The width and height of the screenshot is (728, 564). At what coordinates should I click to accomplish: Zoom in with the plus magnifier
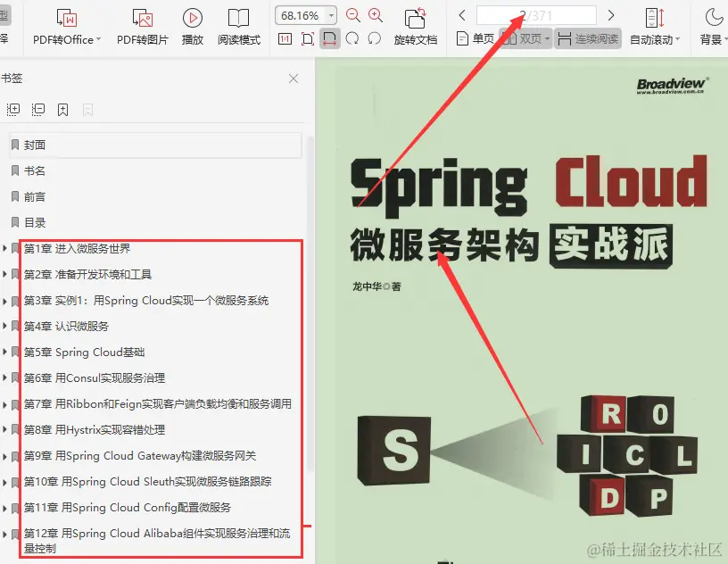[x=375, y=15]
